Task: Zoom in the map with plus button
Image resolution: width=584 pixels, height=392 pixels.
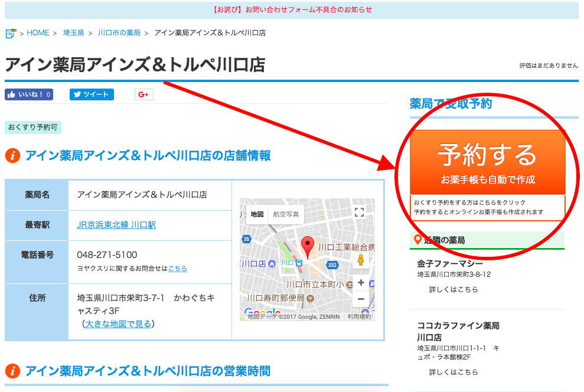Action: pyautogui.click(x=361, y=283)
